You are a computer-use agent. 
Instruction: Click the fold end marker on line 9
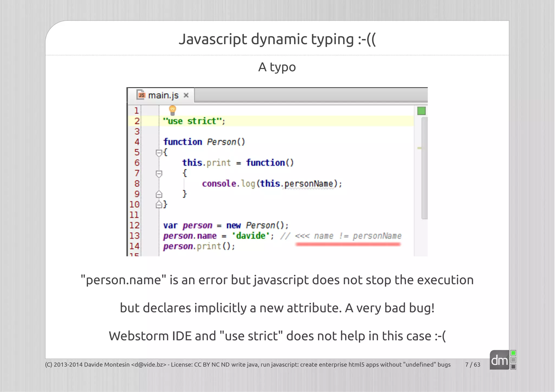pos(159,194)
